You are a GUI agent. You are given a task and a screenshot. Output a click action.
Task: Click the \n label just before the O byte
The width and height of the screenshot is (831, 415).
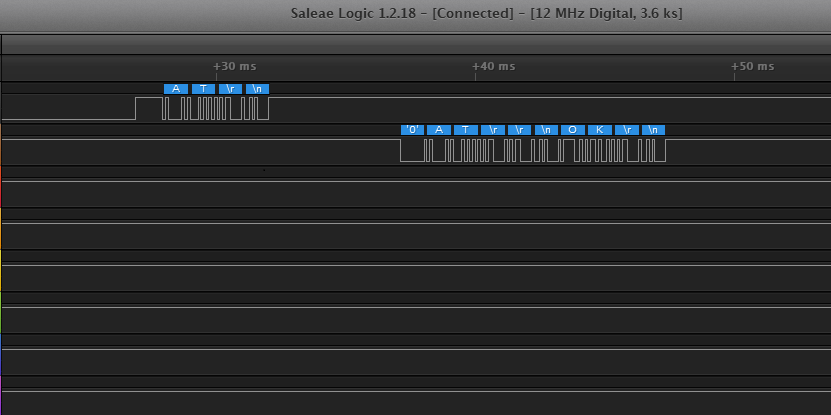pos(546,130)
